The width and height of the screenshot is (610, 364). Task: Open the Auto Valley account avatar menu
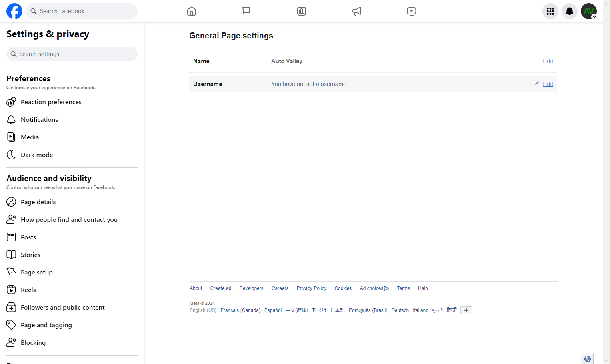(589, 11)
